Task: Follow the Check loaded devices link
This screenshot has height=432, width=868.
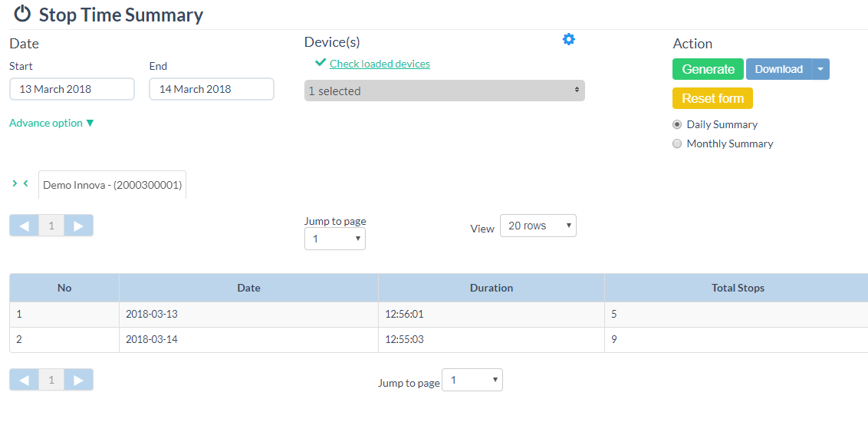Action: (x=380, y=64)
